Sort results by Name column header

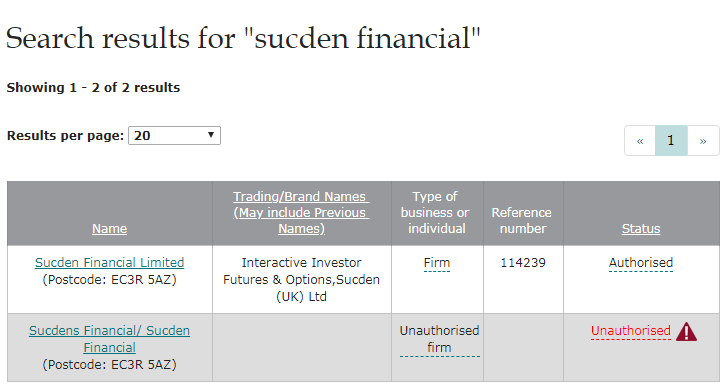tap(110, 228)
